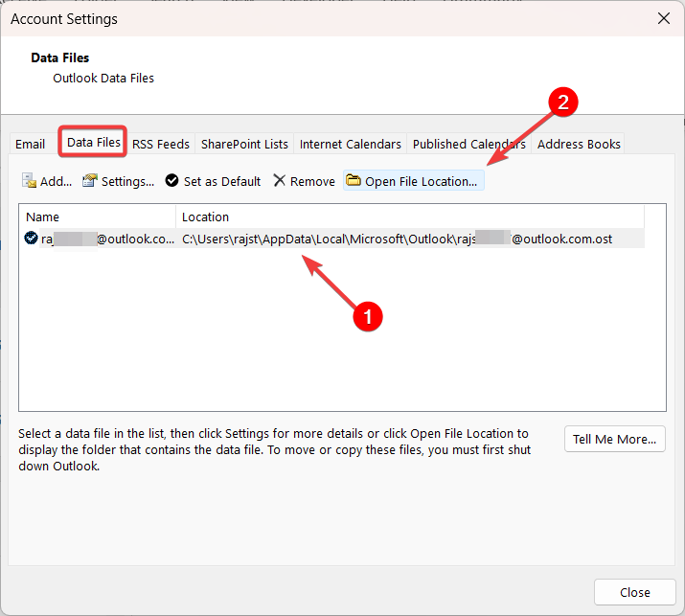Click the default checkmark icon beside outlook.com file
685x616 pixels.
pos(31,239)
